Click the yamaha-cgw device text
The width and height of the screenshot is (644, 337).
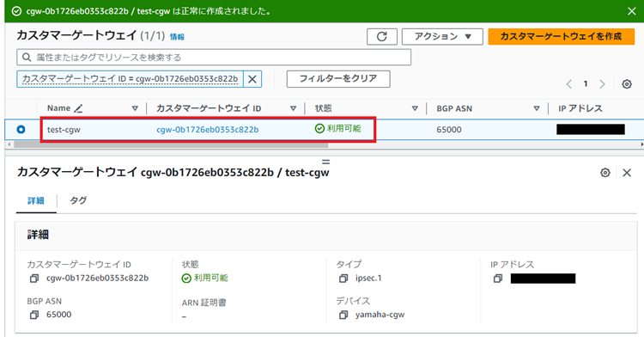(x=380, y=315)
